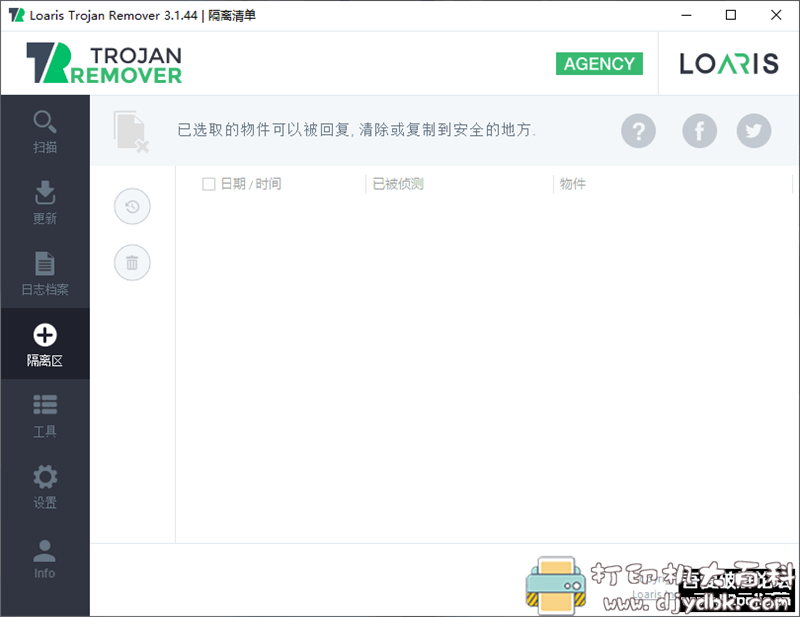Screen dimensions: 800x617
Task: Click the title bar app icon
Action: click(x=16, y=15)
